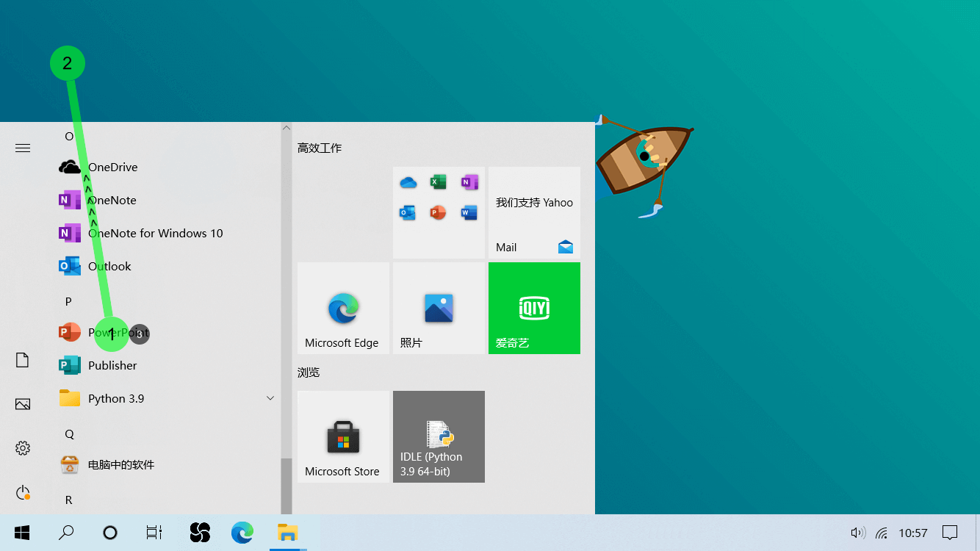
Task: Click the 10:57 taskbar clock
Action: pos(913,533)
